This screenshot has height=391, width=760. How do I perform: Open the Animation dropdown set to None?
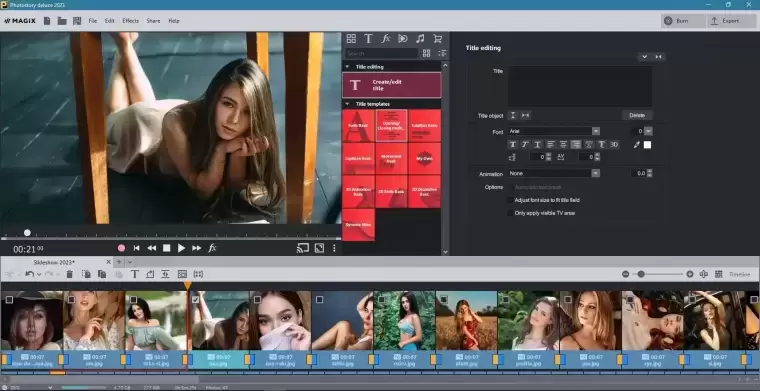pyautogui.click(x=596, y=173)
